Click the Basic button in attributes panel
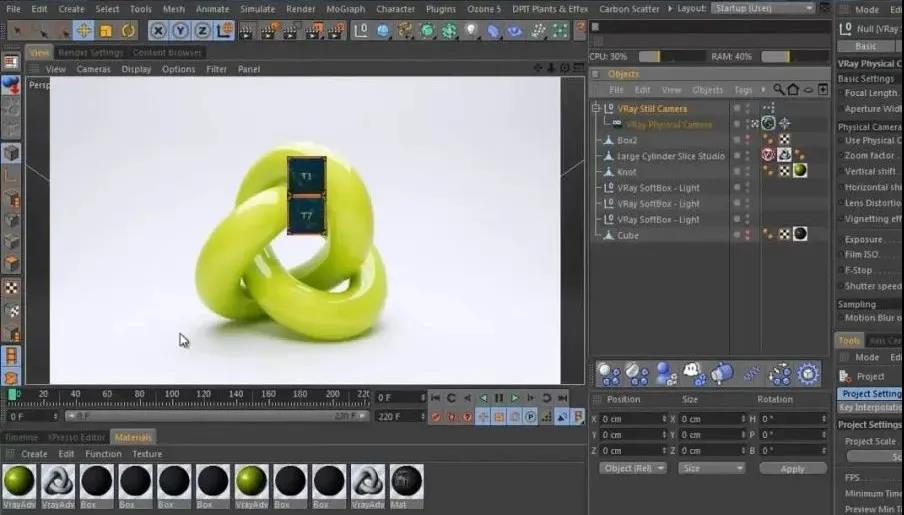This screenshot has height=515, width=904. 865,46
